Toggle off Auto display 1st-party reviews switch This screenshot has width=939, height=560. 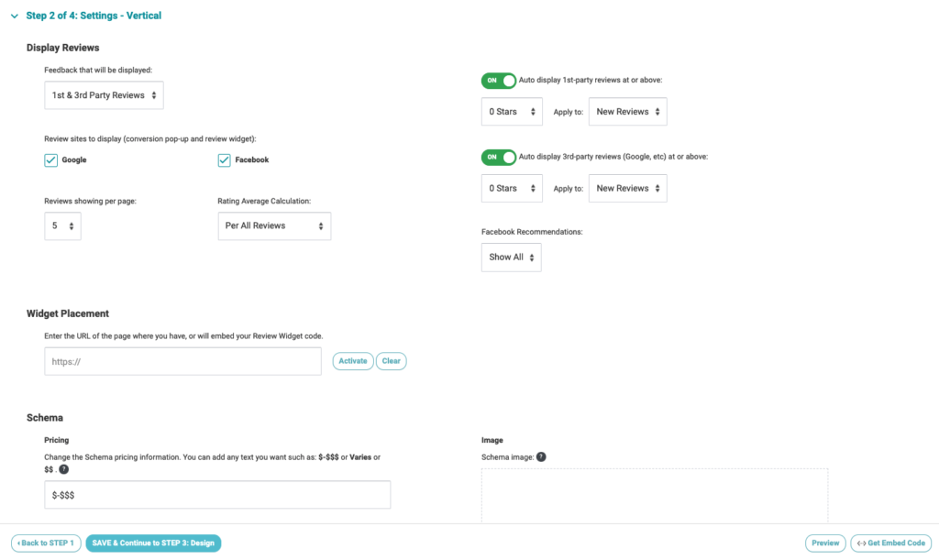tap(498, 81)
